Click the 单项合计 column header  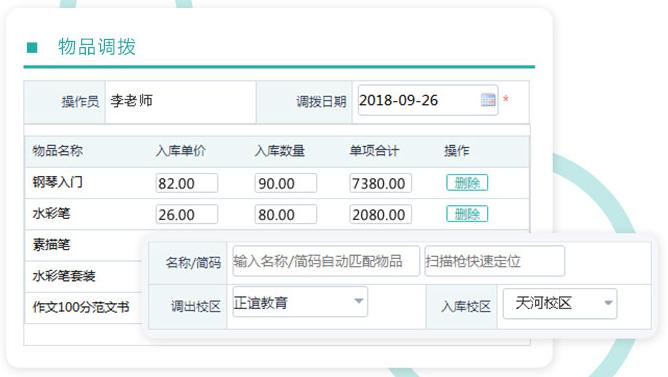374,151
